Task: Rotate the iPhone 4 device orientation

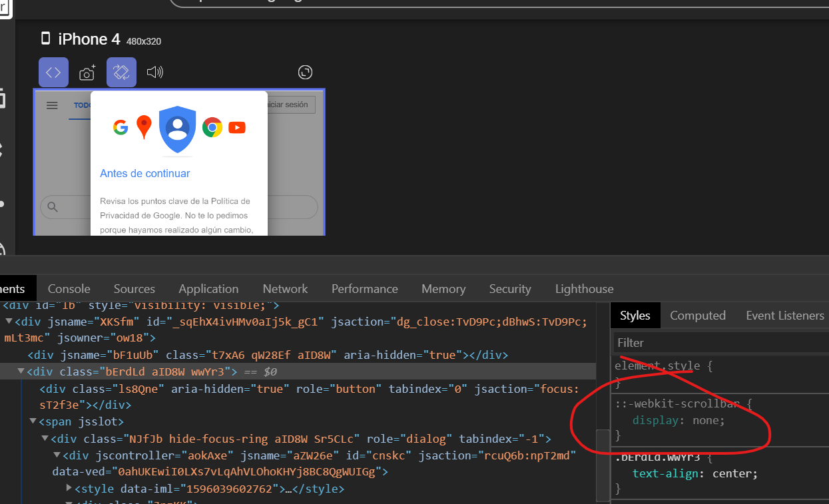Action: pos(121,73)
